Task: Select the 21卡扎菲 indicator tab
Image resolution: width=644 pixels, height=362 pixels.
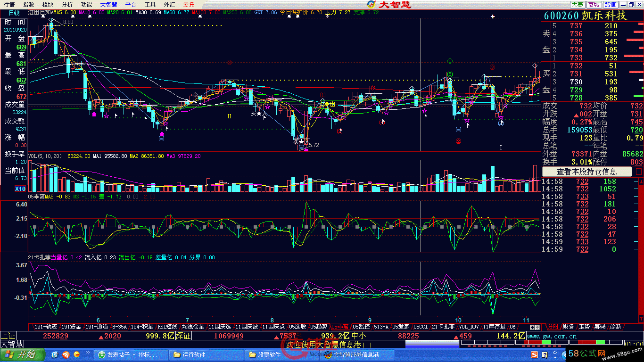Action: click(x=443, y=326)
